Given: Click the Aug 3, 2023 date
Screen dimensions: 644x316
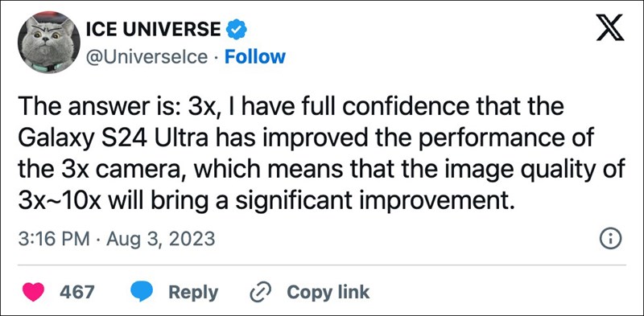Looking at the screenshot, I should coord(160,240).
